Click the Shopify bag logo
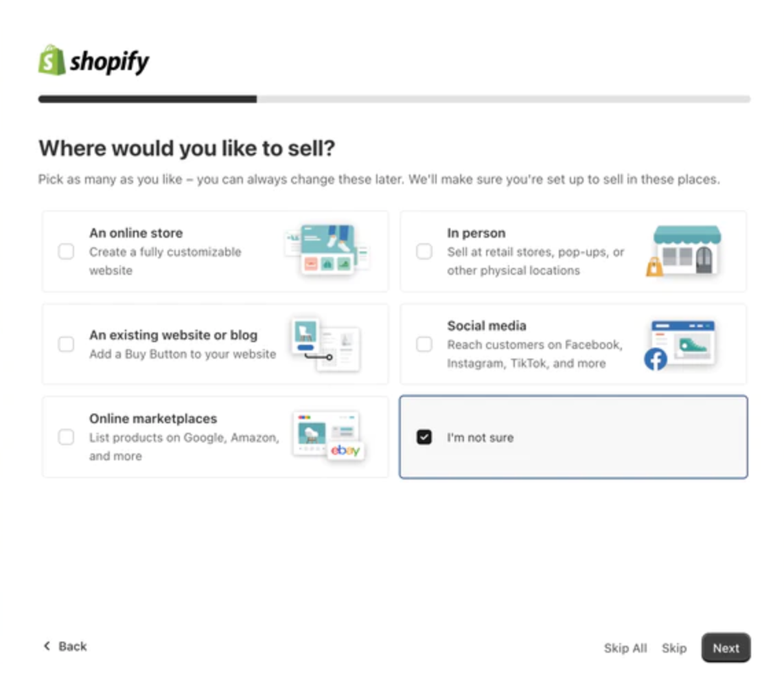This screenshot has height=687, width=784. [52, 60]
